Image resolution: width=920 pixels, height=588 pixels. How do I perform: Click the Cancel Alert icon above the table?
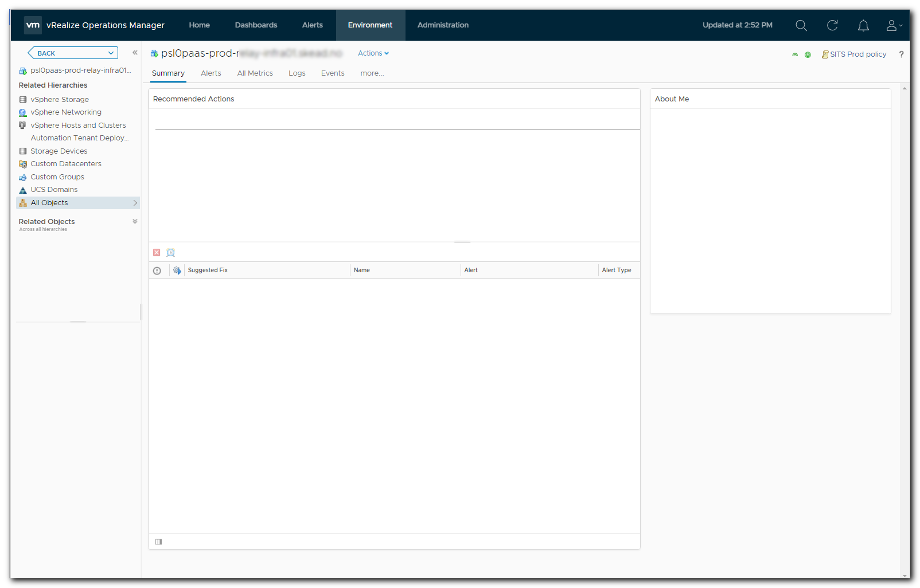pyautogui.click(x=157, y=252)
